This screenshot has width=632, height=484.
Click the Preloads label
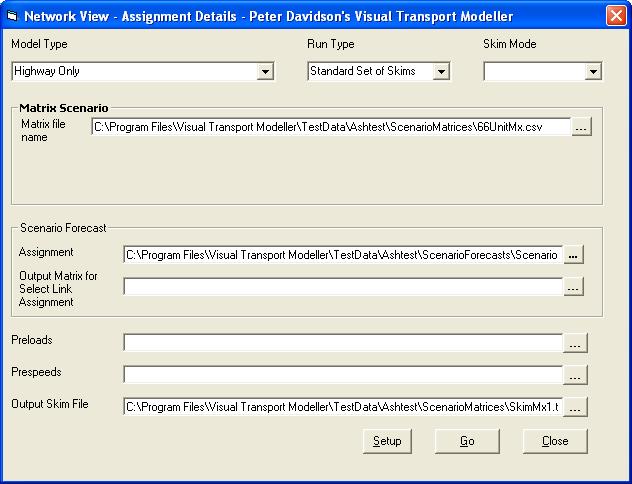(x=32, y=340)
